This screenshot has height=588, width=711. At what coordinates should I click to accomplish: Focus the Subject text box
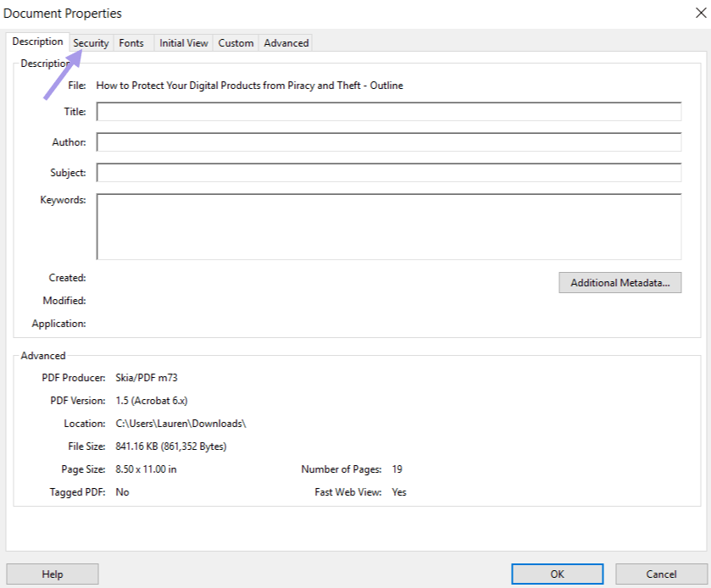[389, 172]
